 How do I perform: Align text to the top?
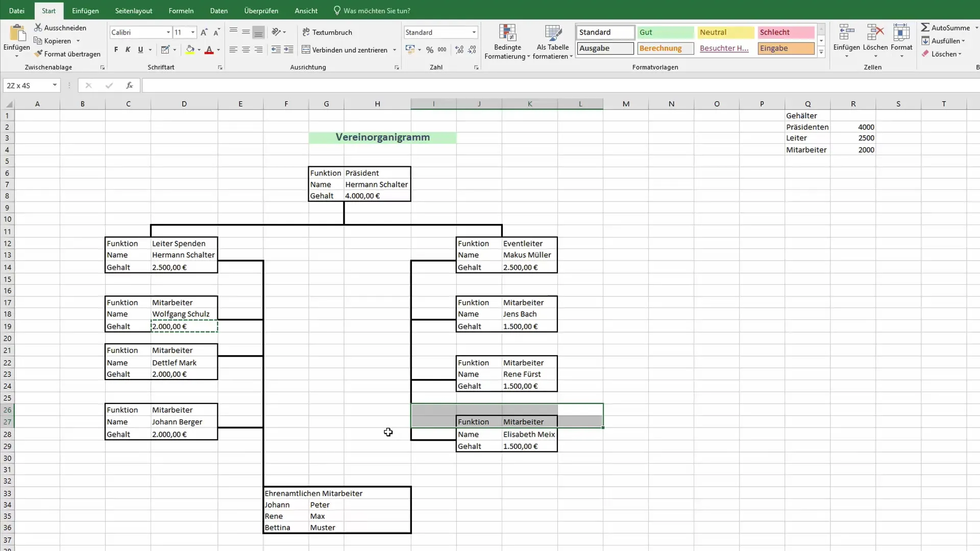click(233, 32)
